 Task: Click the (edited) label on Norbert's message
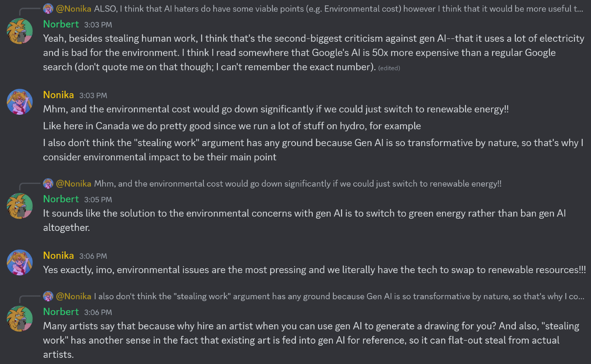389,68
